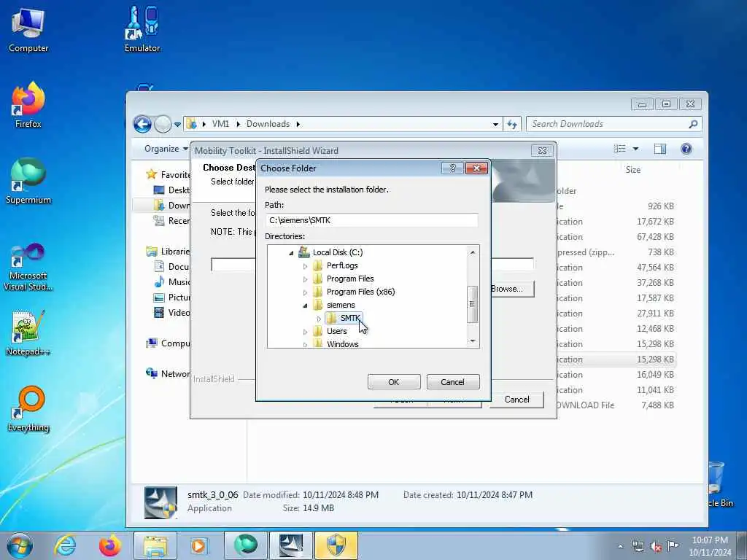This screenshot has width=747, height=560.
Task: Click the clock in the taskbar
Action: tap(710, 546)
